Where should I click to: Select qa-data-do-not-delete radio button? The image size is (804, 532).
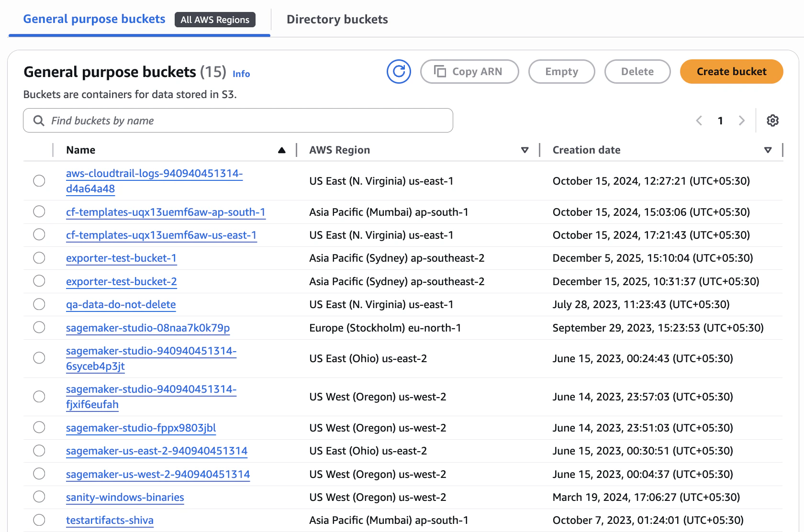pos(39,304)
